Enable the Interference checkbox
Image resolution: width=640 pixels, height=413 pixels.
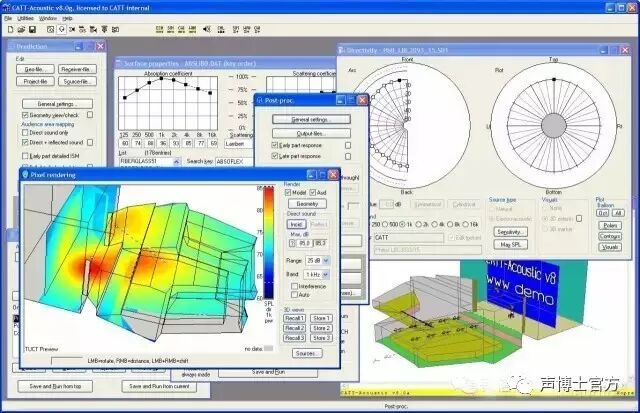click(x=294, y=286)
